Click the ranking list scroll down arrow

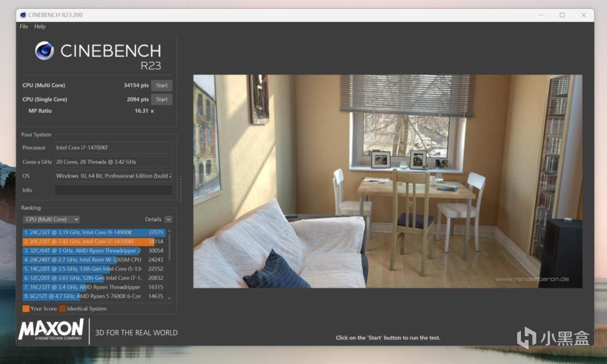pos(169,298)
